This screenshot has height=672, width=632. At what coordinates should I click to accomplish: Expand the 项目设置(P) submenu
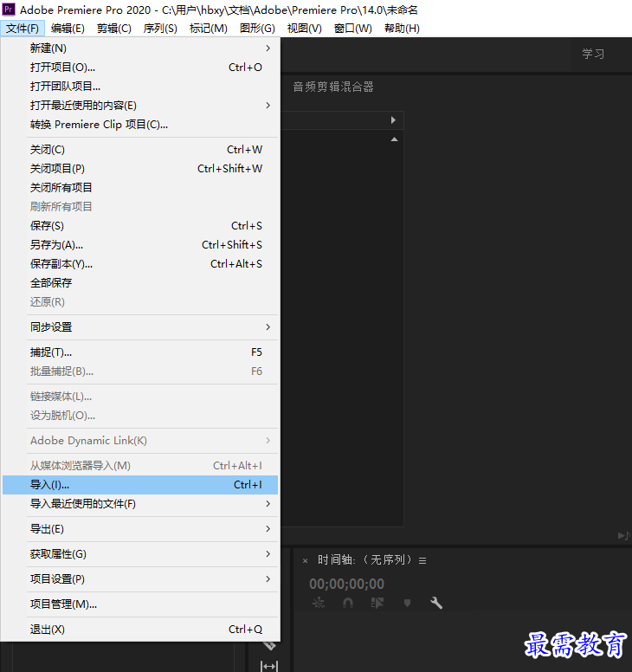pyautogui.click(x=140, y=579)
